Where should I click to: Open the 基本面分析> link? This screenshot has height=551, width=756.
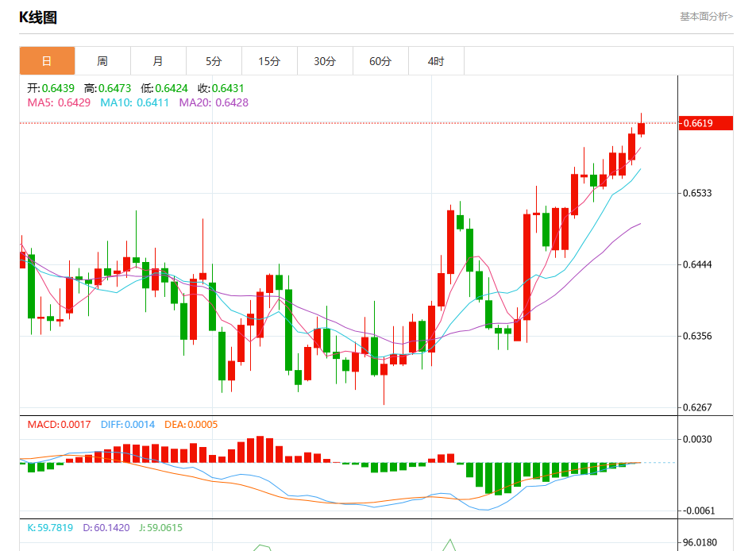tap(706, 17)
